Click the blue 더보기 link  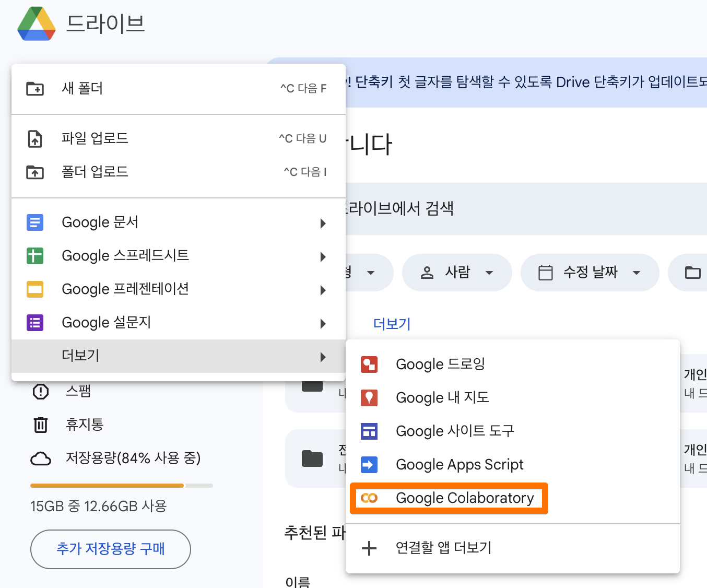coord(392,324)
